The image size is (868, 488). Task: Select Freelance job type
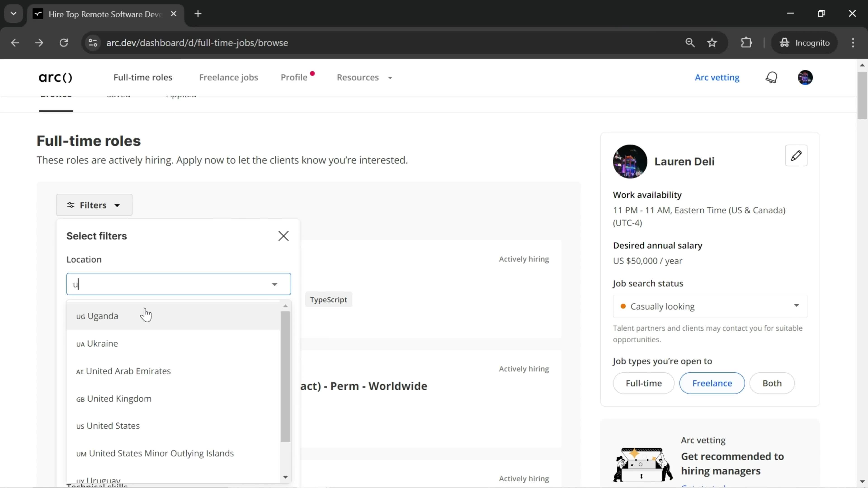[712, 383]
